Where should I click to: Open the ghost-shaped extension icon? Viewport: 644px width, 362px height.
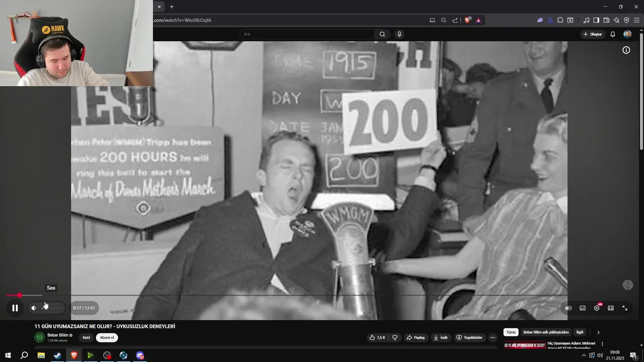click(540, 20)
